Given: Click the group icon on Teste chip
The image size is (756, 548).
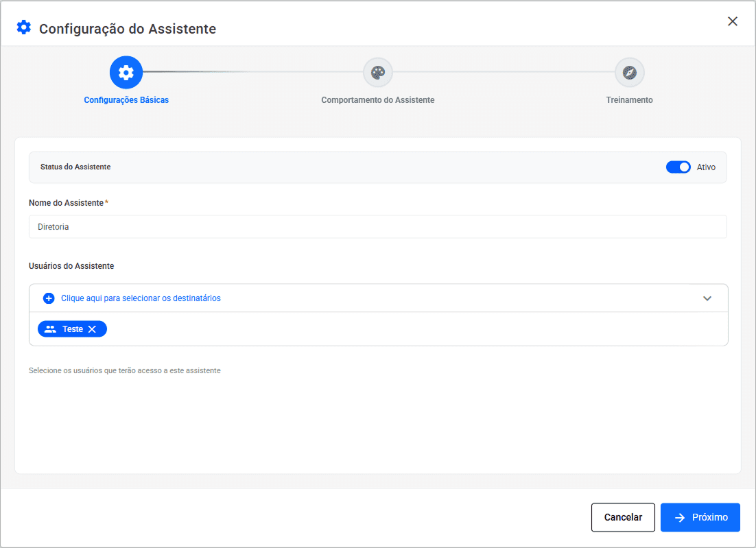Looking at the screenshot, I should 50,329.
